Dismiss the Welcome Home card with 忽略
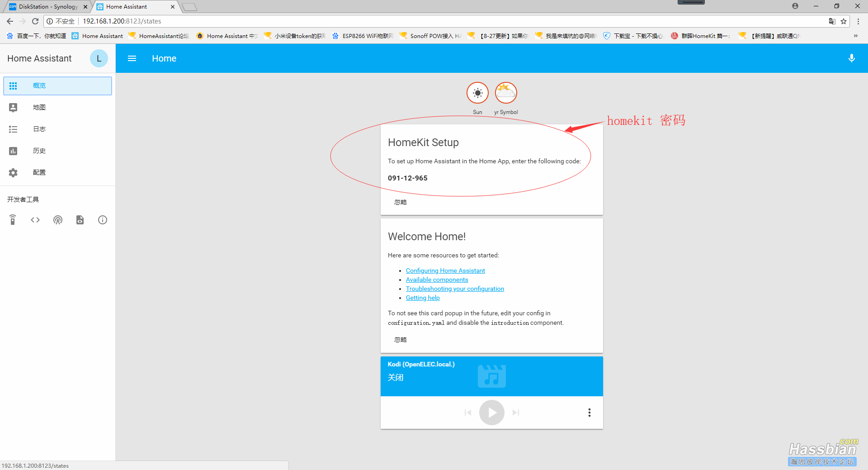 click(401, 340)
